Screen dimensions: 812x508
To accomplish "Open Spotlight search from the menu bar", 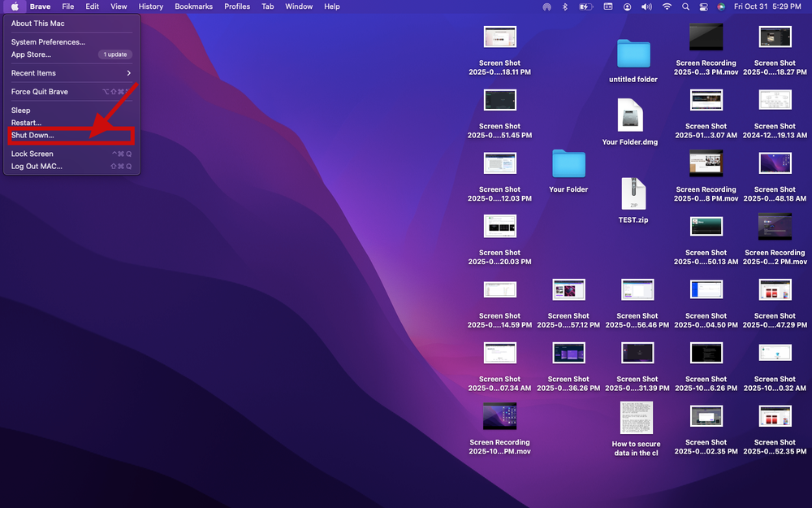I will click(x=685, y=7).
